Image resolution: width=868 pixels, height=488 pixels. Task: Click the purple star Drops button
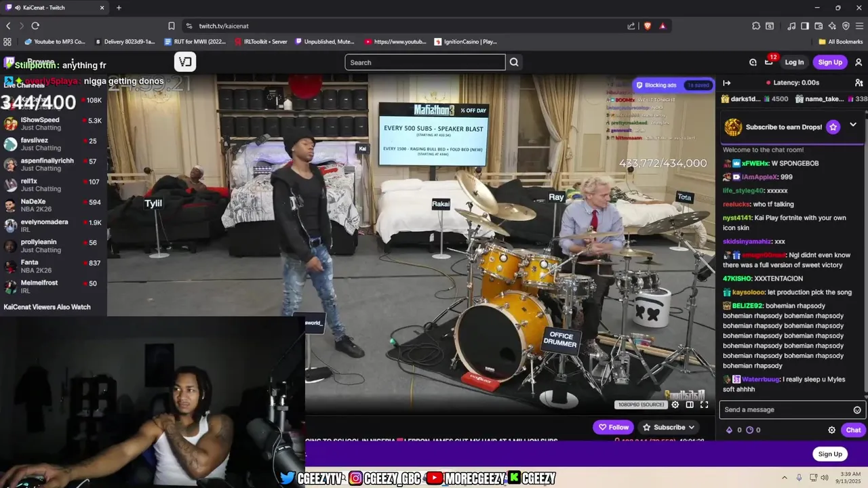click(x=833, y=127)
